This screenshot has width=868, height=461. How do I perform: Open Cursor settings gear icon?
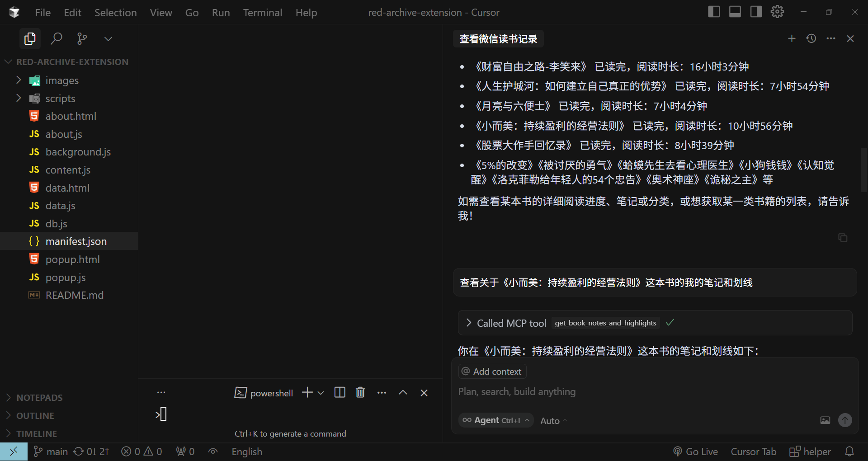pos(777,12)
